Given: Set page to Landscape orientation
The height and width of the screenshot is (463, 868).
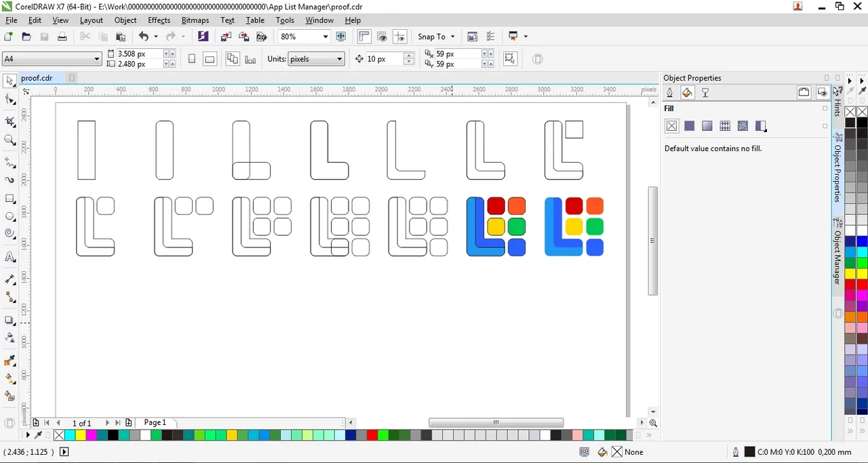Looking at the screenshot, I should 210,59.
